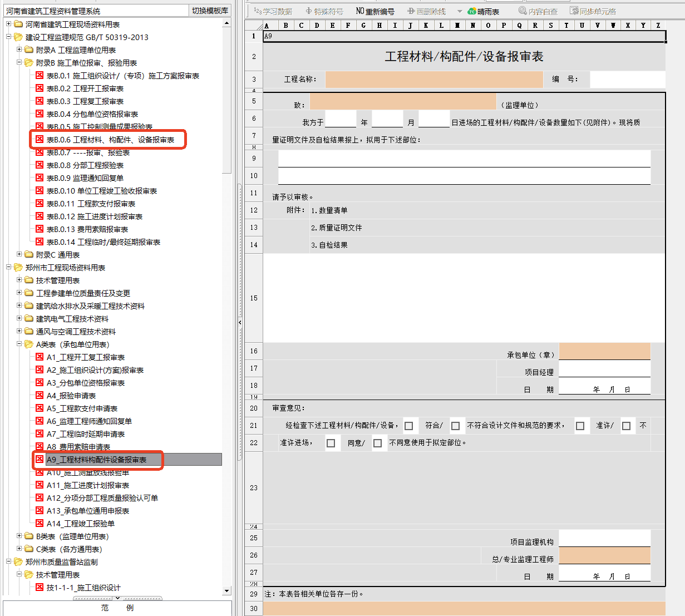Click NO 重新编号 renumber tool

pos(375,11)
